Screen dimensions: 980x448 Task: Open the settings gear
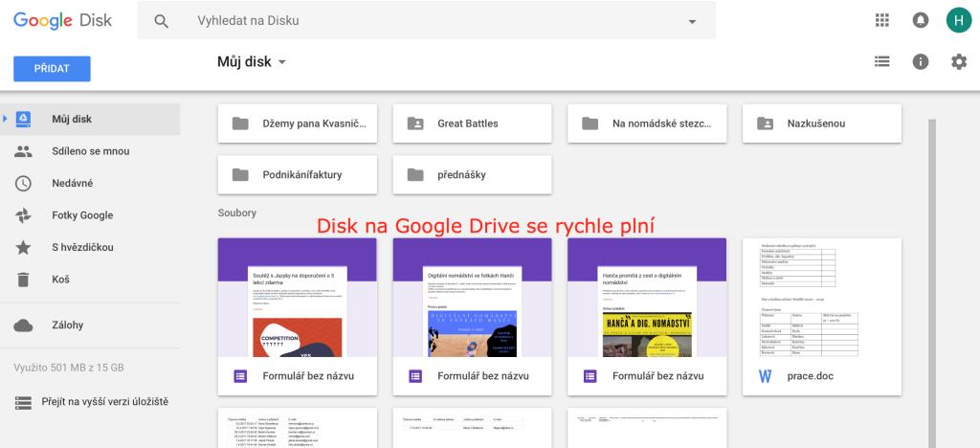[x=959, y=61]
